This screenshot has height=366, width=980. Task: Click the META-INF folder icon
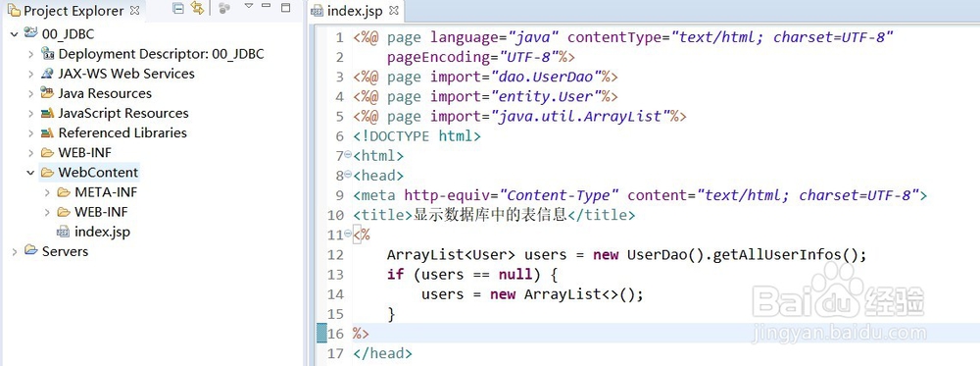(64, 192)
